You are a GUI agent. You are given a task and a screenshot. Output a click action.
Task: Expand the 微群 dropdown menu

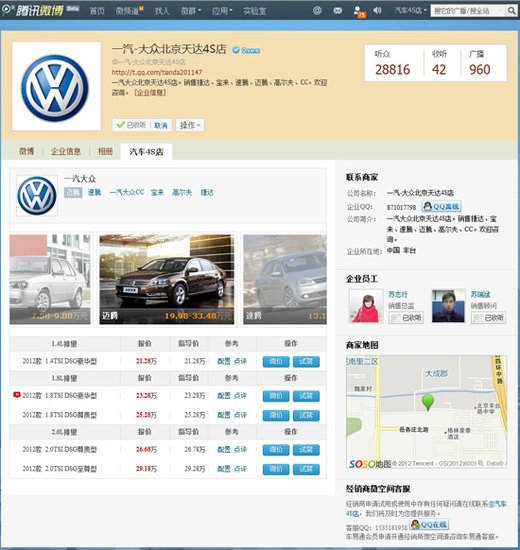pos(191,11)
